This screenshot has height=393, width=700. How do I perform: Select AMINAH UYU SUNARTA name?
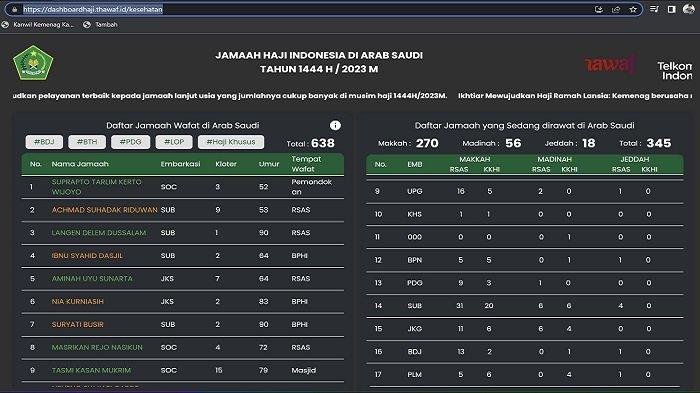click(x=92, y=279)
